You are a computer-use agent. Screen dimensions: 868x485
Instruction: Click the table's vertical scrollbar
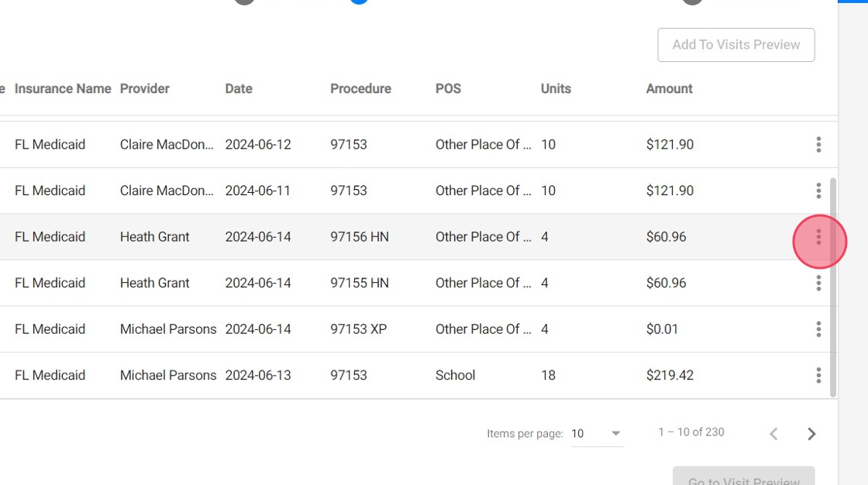click(833, 287)
